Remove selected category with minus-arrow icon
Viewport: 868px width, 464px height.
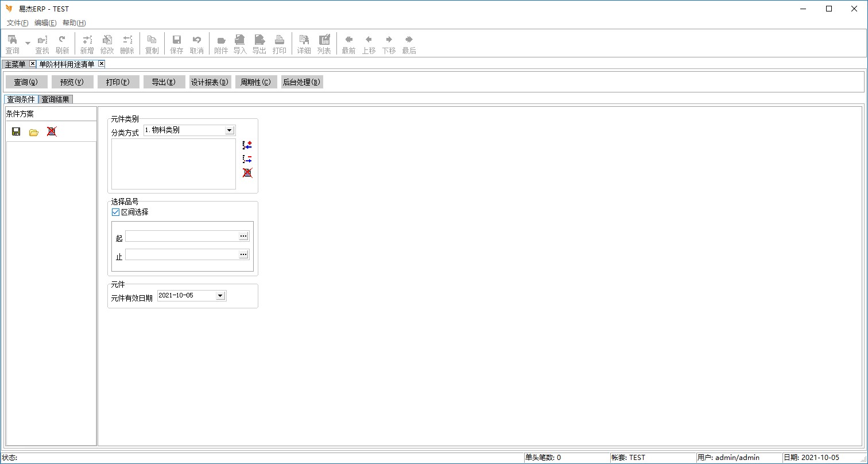pos(247,159)
